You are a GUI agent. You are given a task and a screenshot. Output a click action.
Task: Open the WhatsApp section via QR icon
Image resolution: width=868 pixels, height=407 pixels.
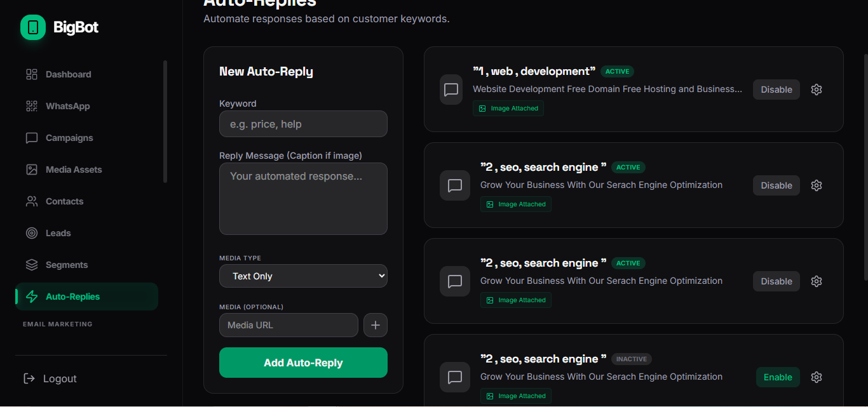tap(32, 106)
